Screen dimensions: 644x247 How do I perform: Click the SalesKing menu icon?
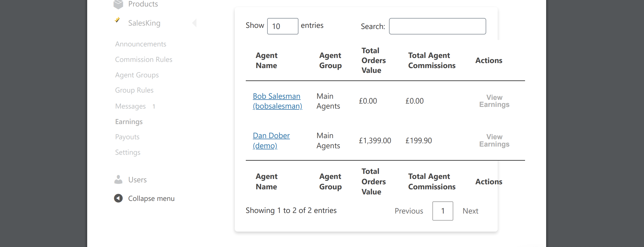118,20
